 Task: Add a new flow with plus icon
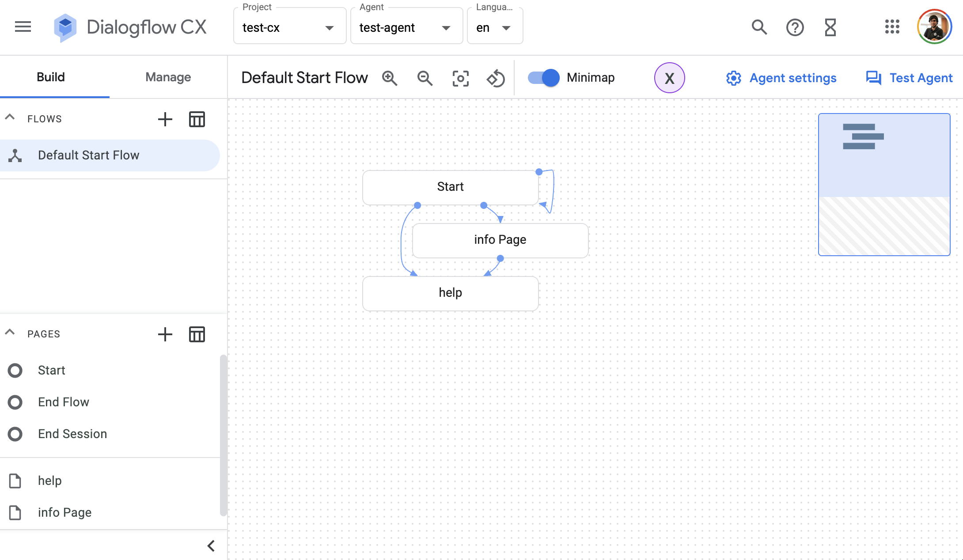point(165,119)
